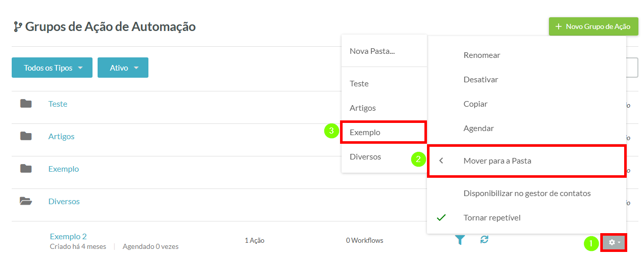Screen dimensions: 644x256
Task: Choose Renomear from the context menu
Action: coord(527,55)
